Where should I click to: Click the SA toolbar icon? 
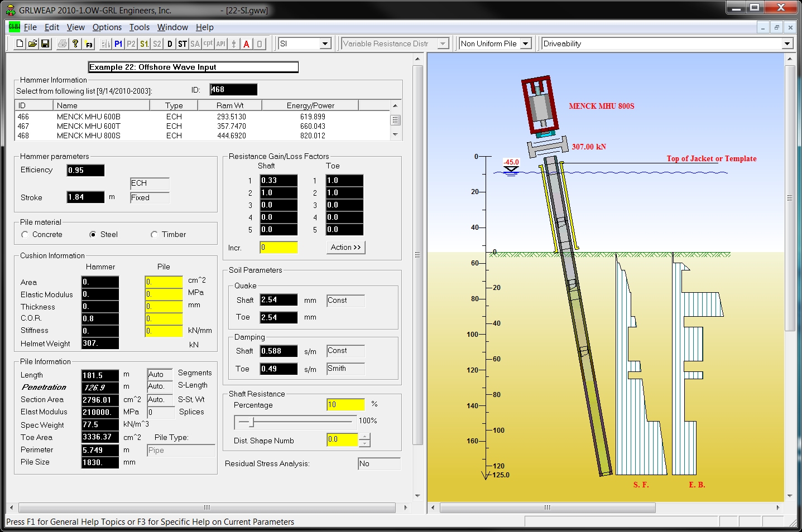[195, 43]
